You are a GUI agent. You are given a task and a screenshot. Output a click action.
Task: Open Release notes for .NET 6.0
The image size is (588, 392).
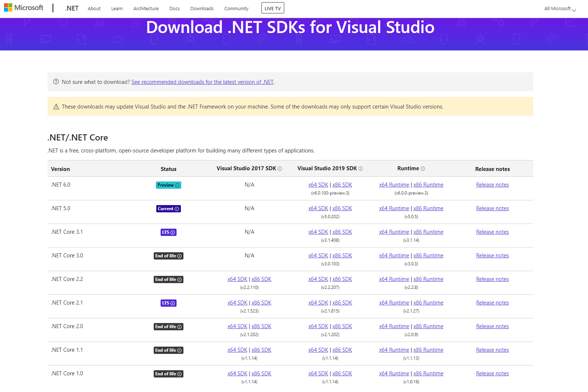click(492, 184)
